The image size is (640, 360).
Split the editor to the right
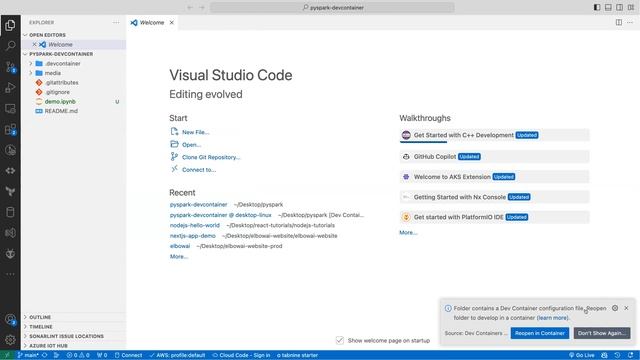point(619,22)
